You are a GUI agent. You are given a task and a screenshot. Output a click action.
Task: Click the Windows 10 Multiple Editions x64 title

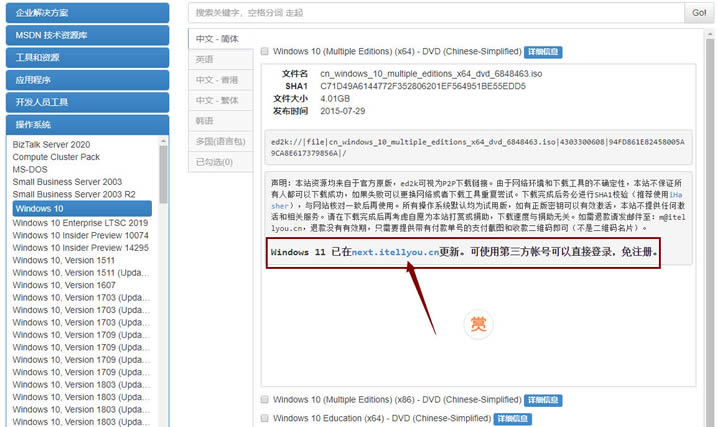pos(397,51)
